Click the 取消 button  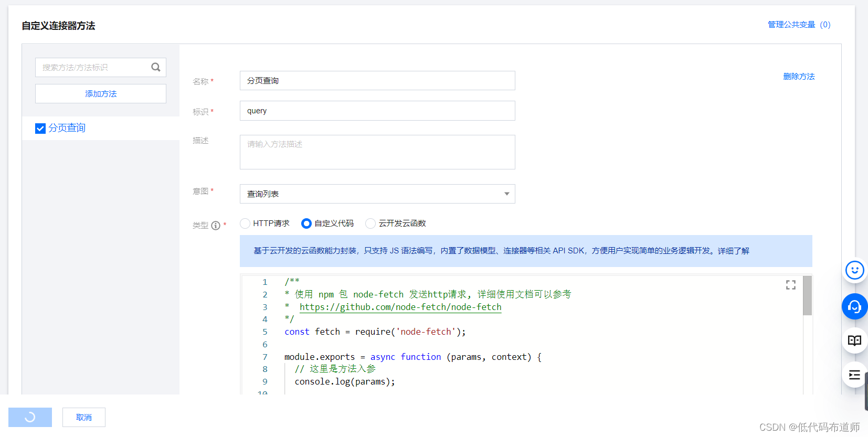(84, 418)
